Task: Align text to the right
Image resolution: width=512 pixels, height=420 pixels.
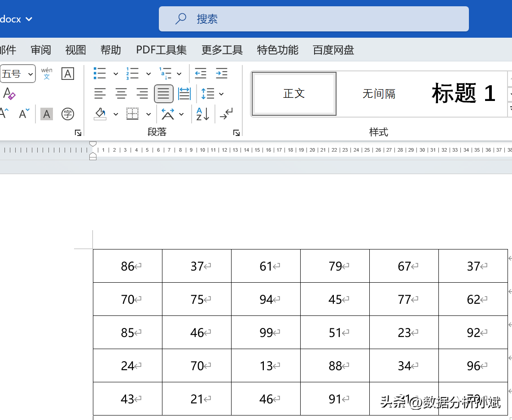Action: [x=142, y=94]
